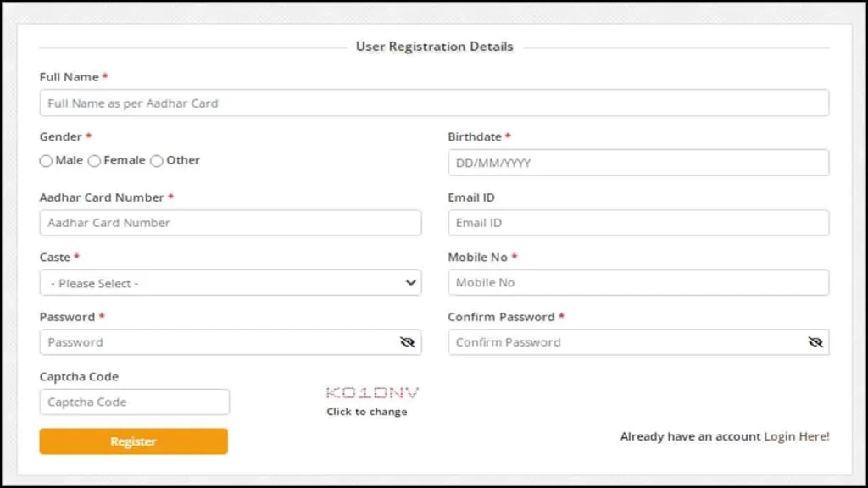
Task: Open the Caste selection dropdown
Action: (231, 282)
